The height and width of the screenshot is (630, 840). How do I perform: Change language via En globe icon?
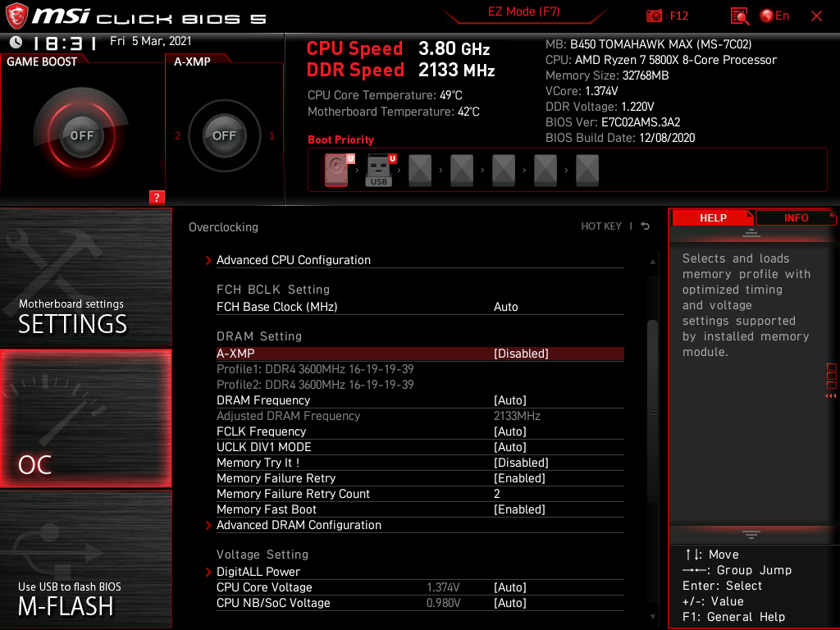point(774,16)
